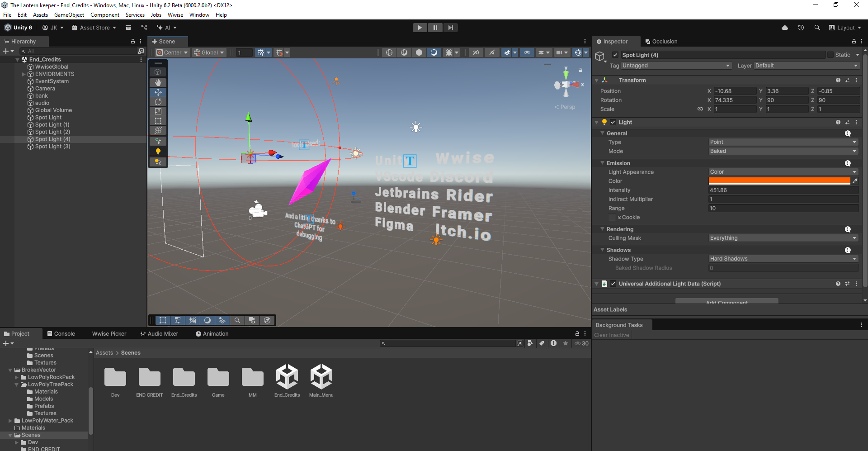The width and height of the screenshot is (868, 451).
Task: Select the Hand view tool
Action: [158, 82]
